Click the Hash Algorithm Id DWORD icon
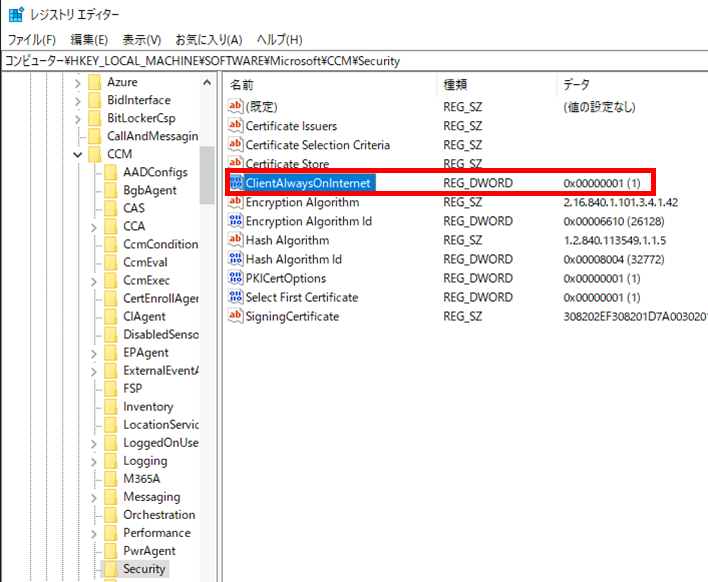Viewport: 708px width, 582px height. click(236, 259)
